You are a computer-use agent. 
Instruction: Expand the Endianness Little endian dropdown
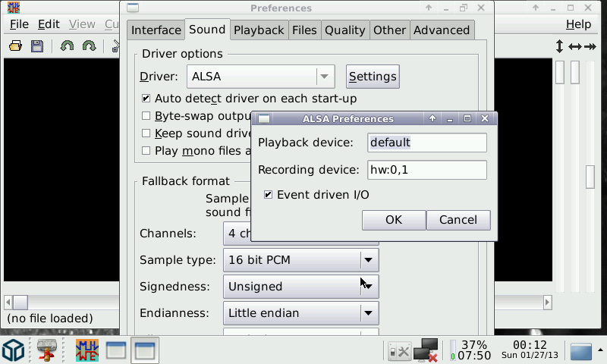point(369,313)
